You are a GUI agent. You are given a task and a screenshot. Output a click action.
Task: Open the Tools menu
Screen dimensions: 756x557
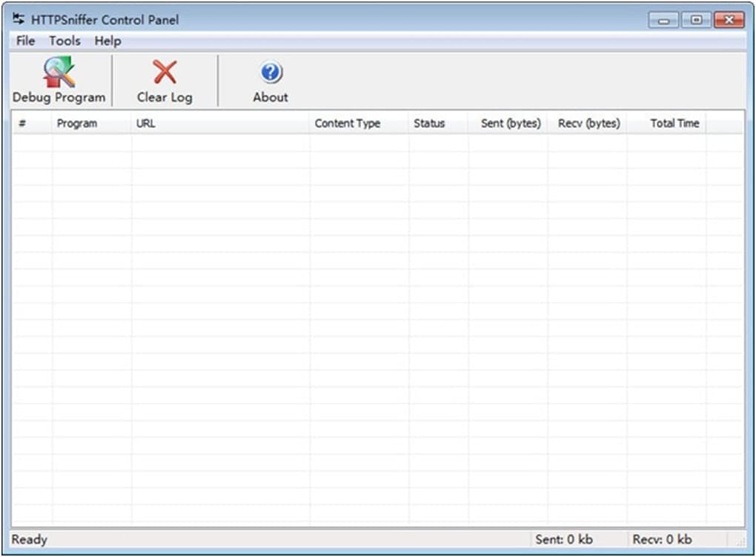click(x=64, y=41)
